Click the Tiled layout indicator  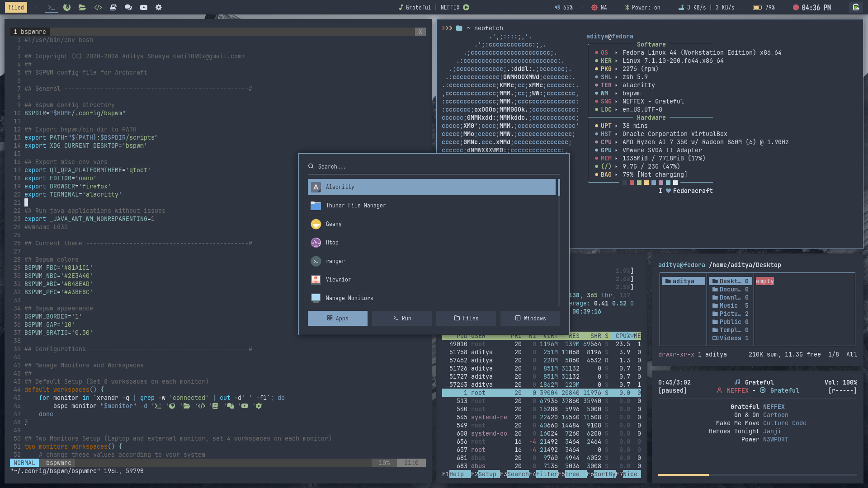tap(16, 7)
